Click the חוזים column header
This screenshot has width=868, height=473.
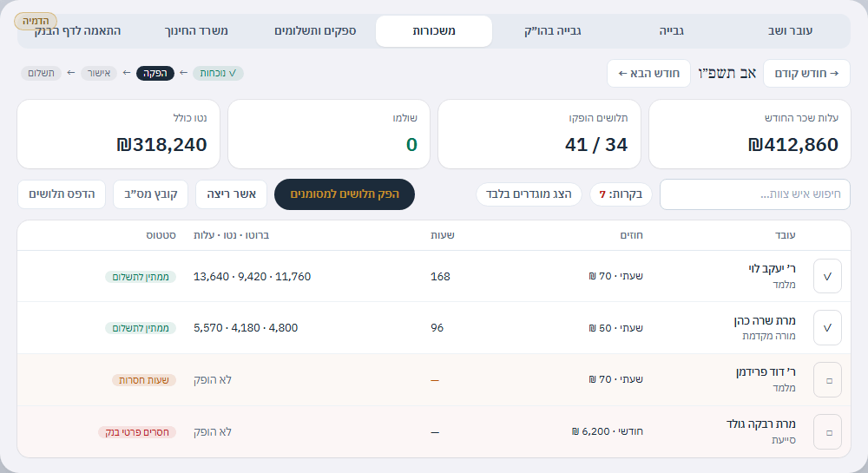point(632,235)
